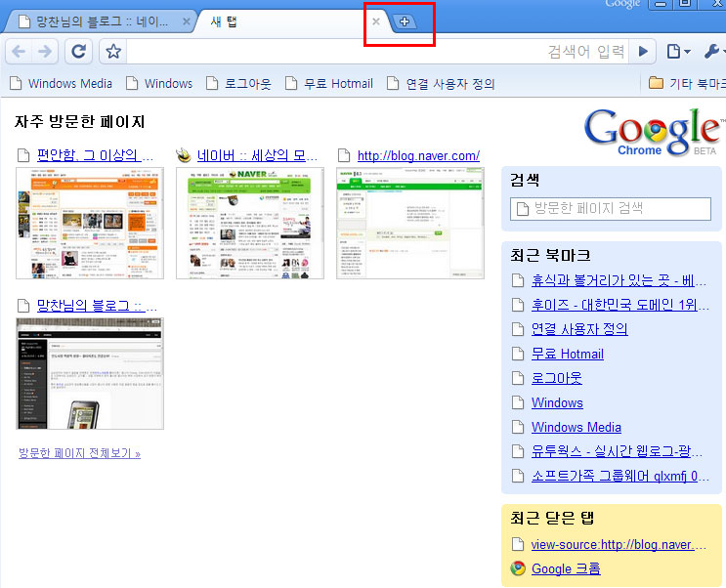Open 무료 Hotmail bookmark in bookmarks bar

329,83
